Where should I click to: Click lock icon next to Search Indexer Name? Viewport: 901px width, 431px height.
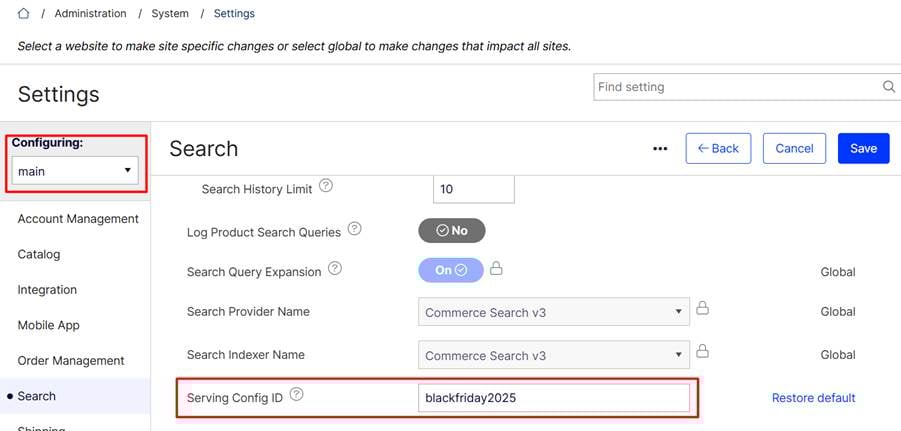(702, 352)
